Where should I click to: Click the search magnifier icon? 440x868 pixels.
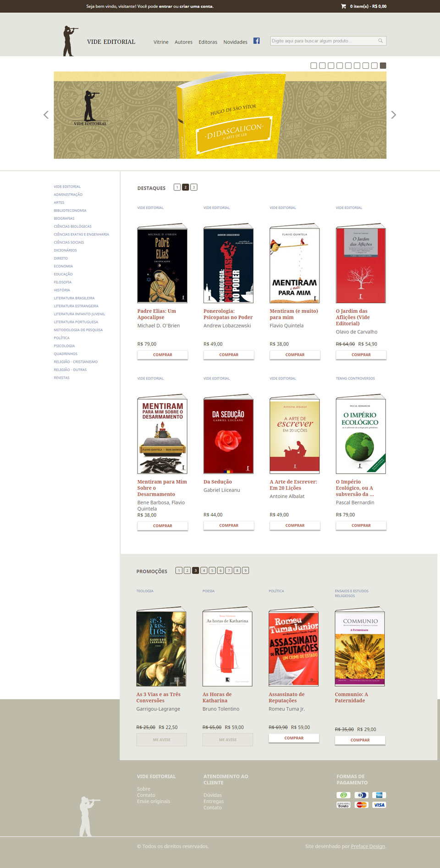[380, 41]
